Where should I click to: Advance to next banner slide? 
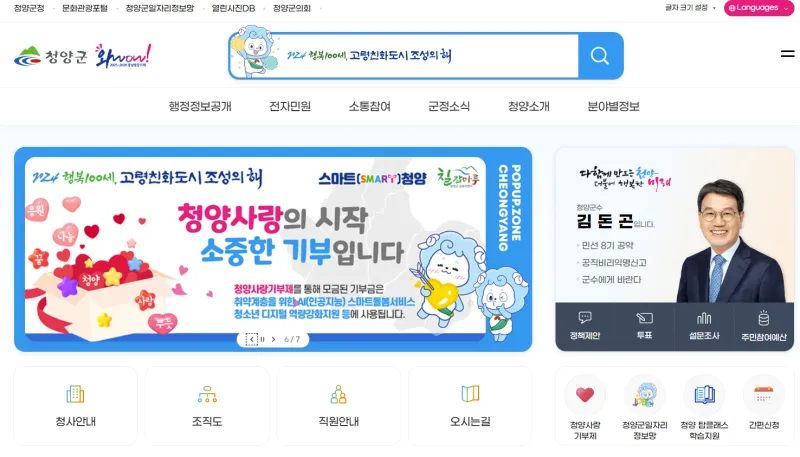click(x=273, y=339)
